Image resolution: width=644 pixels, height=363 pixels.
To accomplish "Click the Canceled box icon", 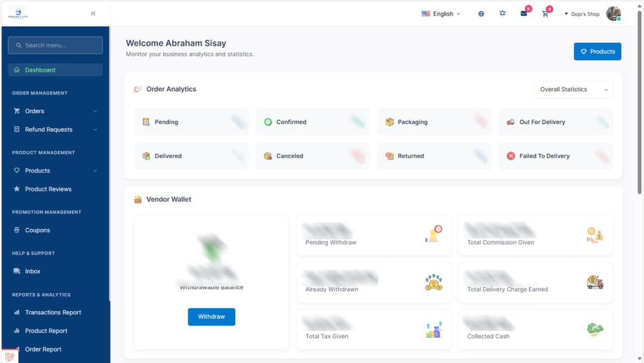I will (268, 156).
